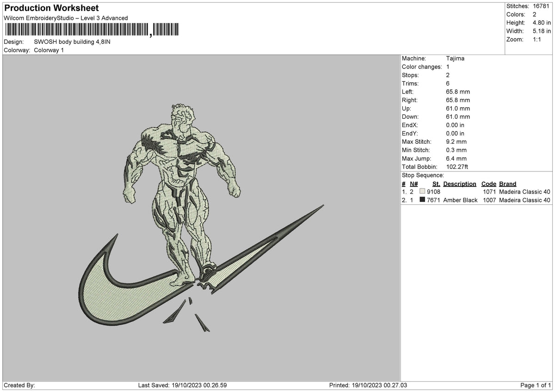This screenshot has height=392, width=555.
Task: Toggle the 9108 thread color swatch
Action: [421, 191]
